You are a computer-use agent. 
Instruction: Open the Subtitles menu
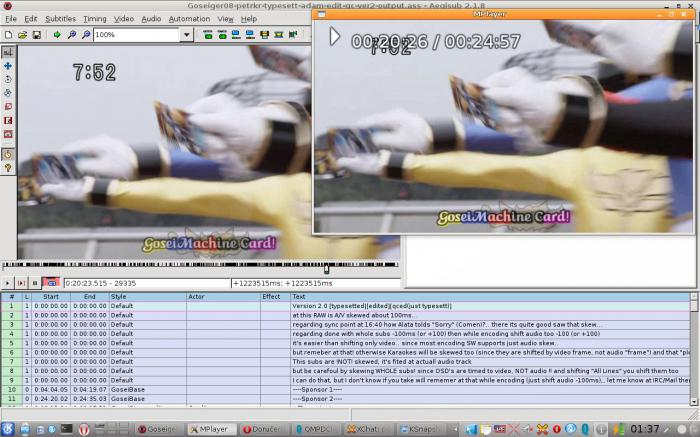(x=60, y=19)
